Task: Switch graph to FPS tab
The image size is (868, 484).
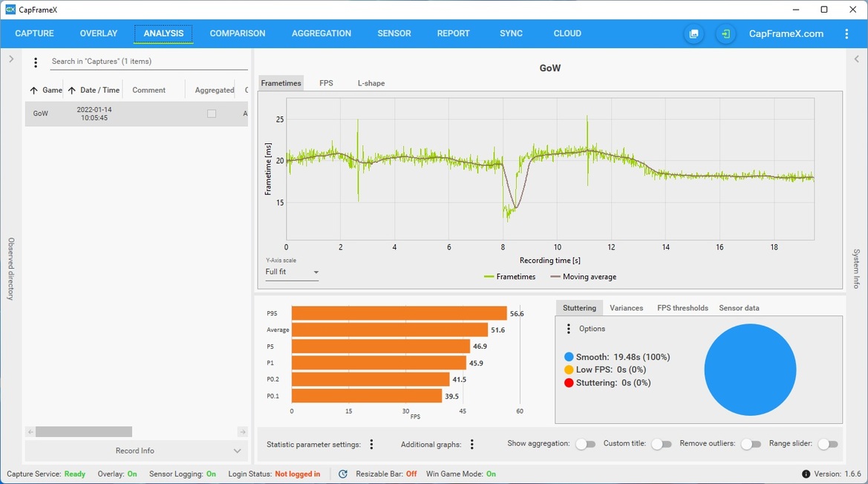Action: pyautogui.click(x=326, y=83)
